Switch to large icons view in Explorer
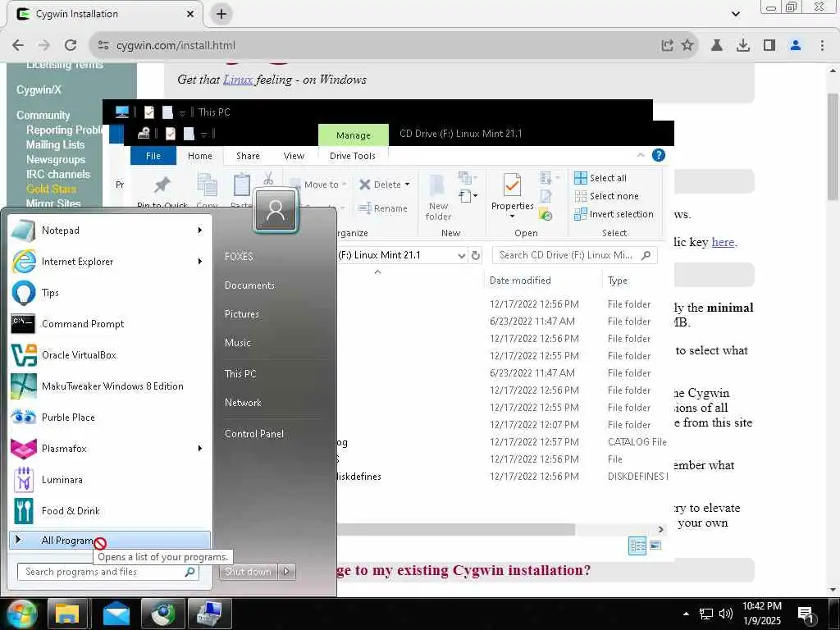This screenshot has height=630, width=840. point(655,546)
